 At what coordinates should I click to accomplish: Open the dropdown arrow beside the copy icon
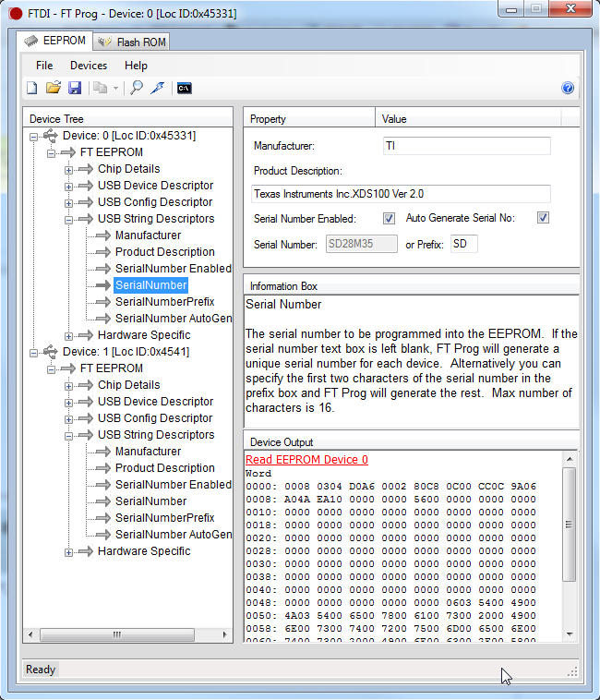[115, 89]
